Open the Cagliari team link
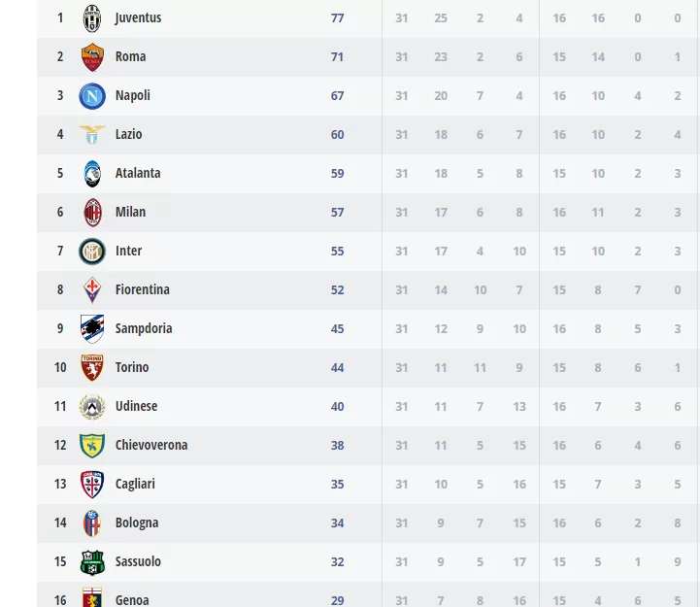Viewport: 700px width, 607px height. click(x=135, y=484)
